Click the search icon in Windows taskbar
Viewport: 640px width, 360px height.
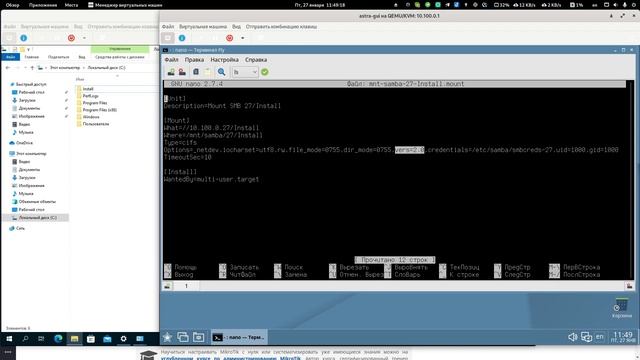[25, 339]
